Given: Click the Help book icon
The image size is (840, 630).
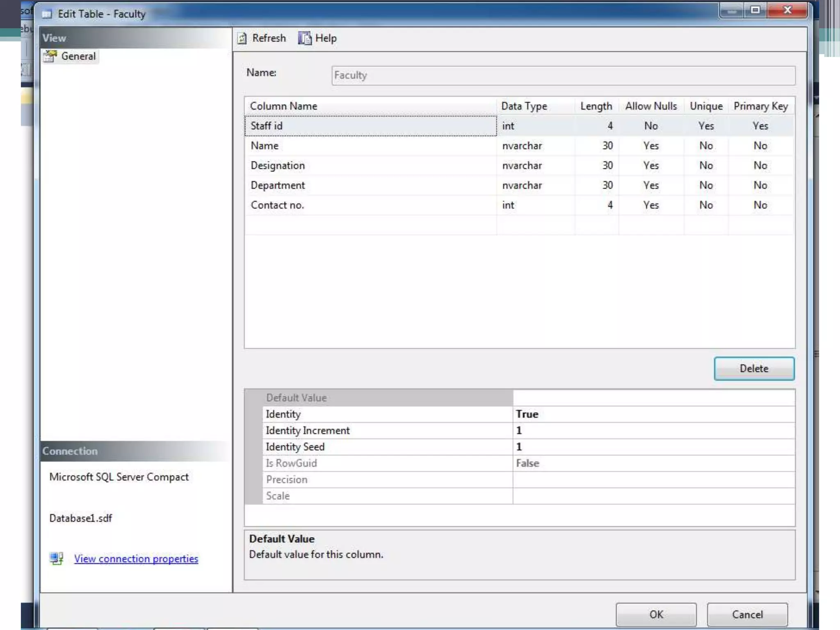Looking at the screenshot, I should click(304, 38).
